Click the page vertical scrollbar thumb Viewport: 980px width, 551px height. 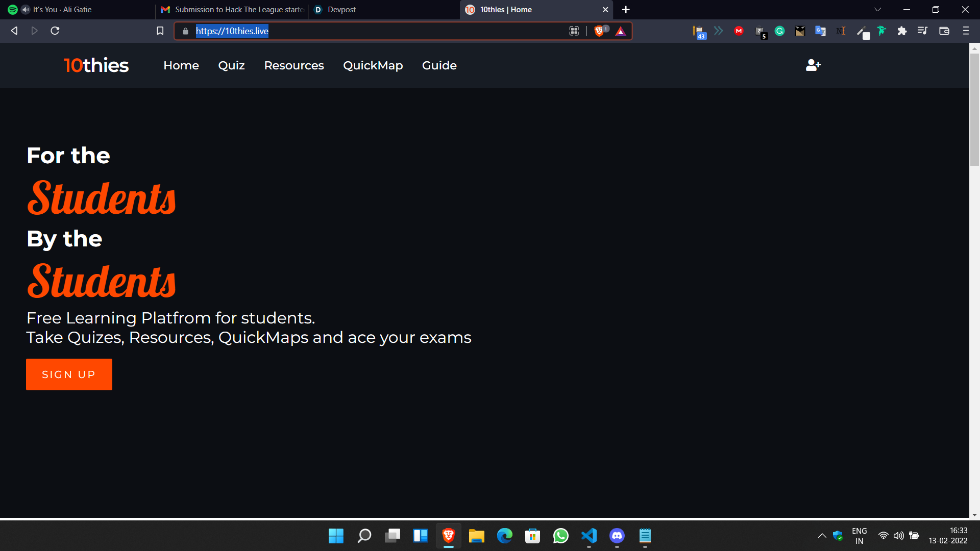pos(974,110)
